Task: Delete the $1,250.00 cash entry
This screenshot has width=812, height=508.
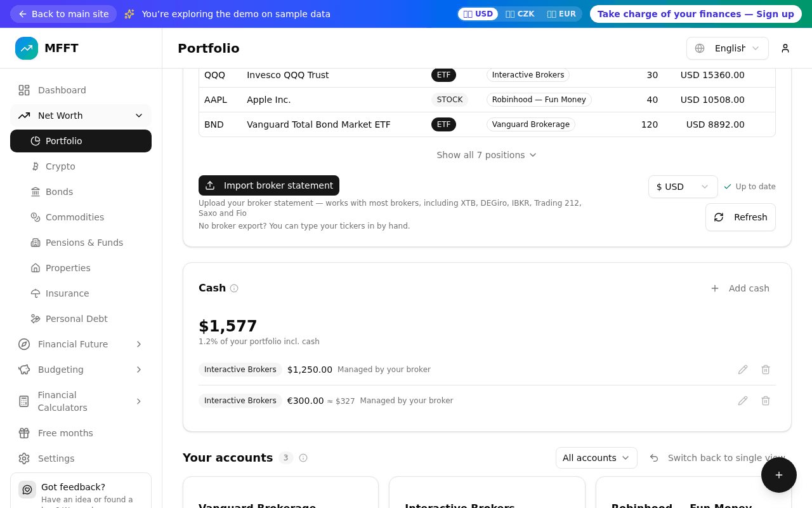Action: click(x=766, y=370)
